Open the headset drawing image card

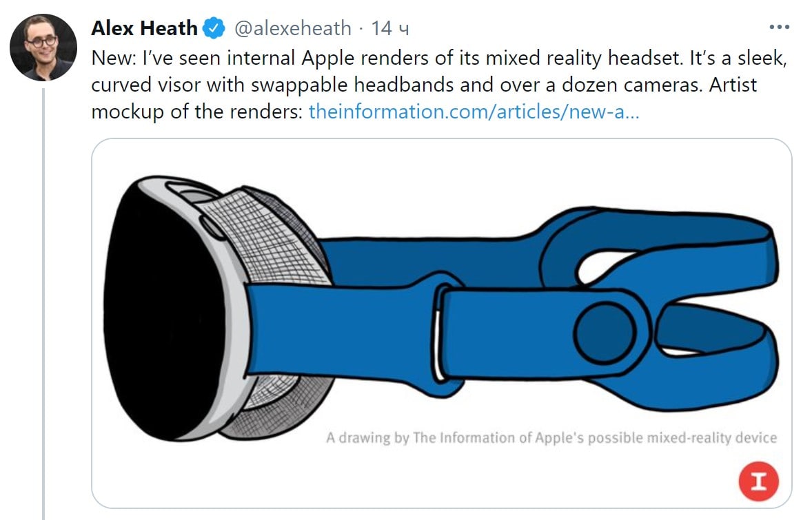(x=442, y=323)
